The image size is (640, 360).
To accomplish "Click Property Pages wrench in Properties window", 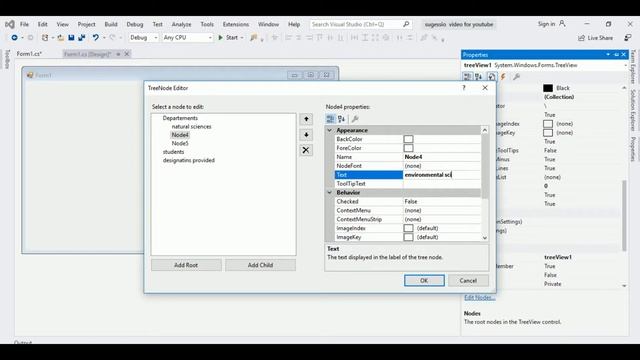I will point(516,76).
